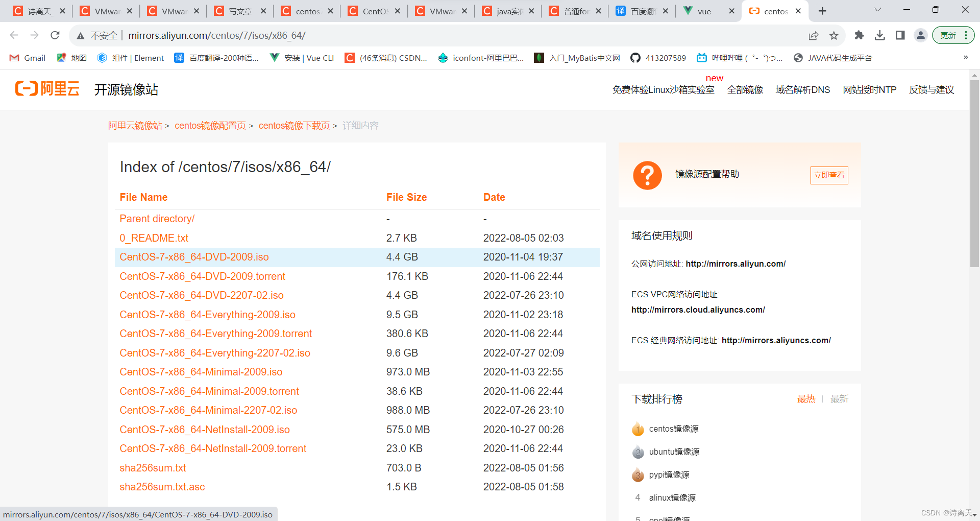The image size is (980, 521).
Task: Click the page vertical scrollbar thumb
Action: (974, 174)
